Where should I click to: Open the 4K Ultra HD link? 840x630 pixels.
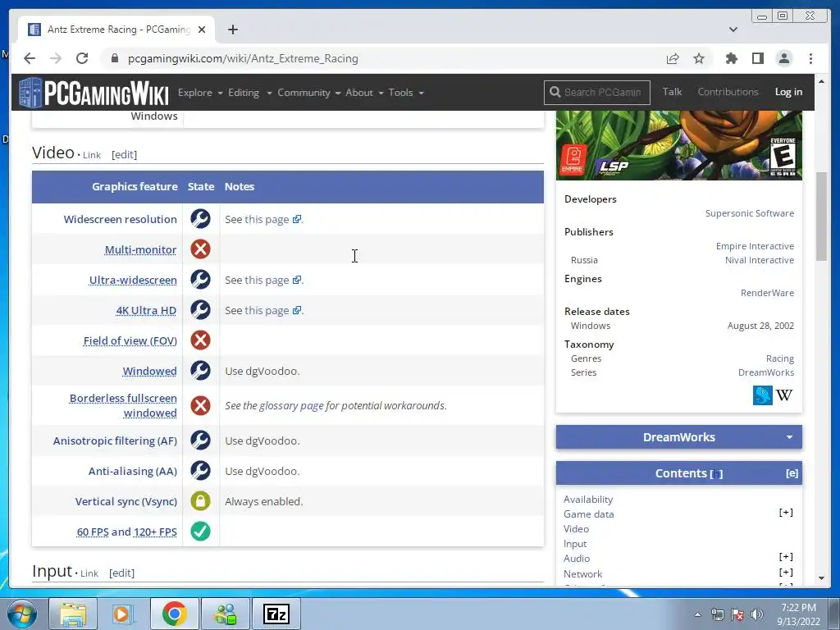pyautogui.click(x=146, y=310)
